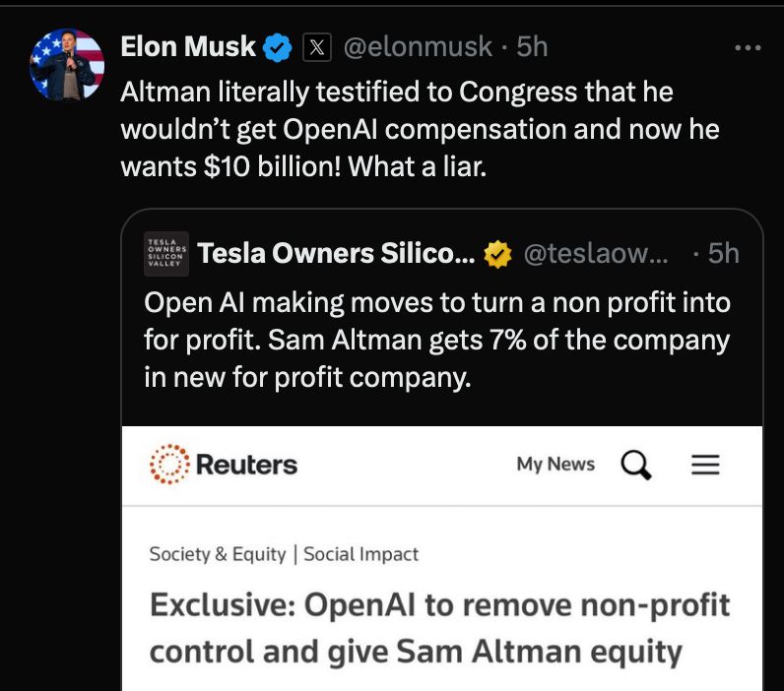Click the quoted tweet text about OpenAI

tap(437, 340)
